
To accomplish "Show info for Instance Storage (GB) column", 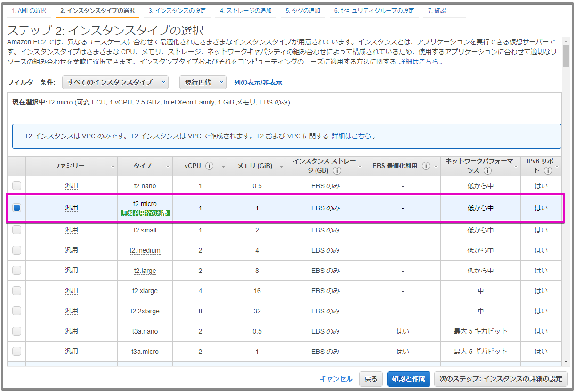I will point(337,171).
